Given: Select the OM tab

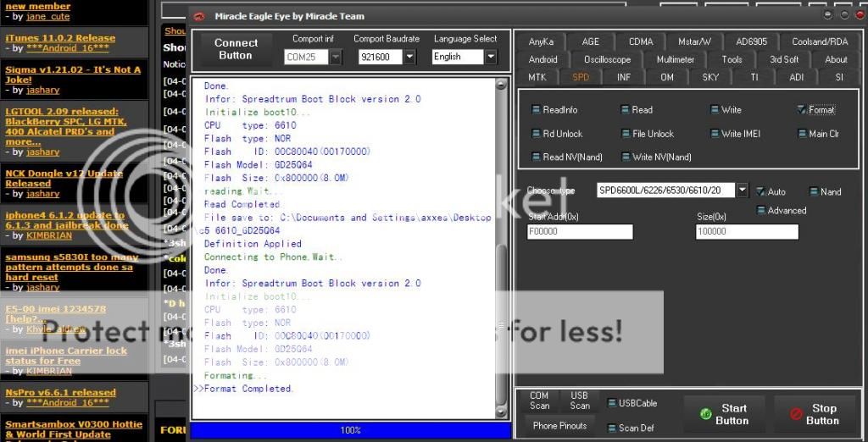Looking at the screenshot, I should coord(667,77).
